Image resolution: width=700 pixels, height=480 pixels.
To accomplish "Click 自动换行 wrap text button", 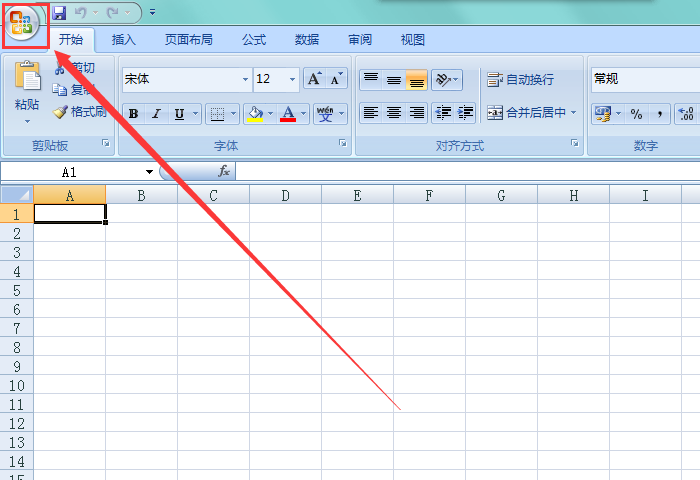I will pyautogui.click(x=521, y=80).
